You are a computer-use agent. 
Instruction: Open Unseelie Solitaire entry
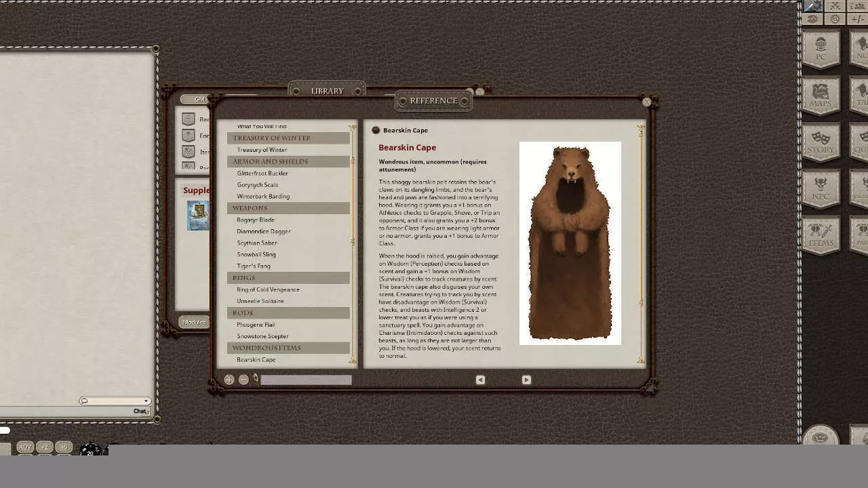tap(260, 301)
